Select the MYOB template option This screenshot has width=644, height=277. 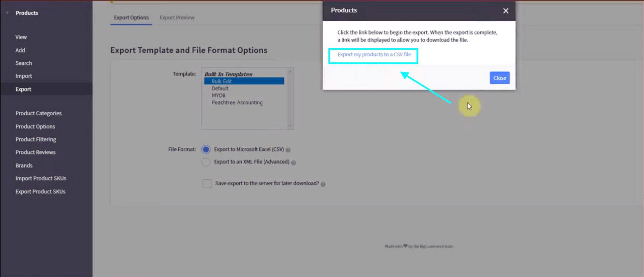click(218, 96)
